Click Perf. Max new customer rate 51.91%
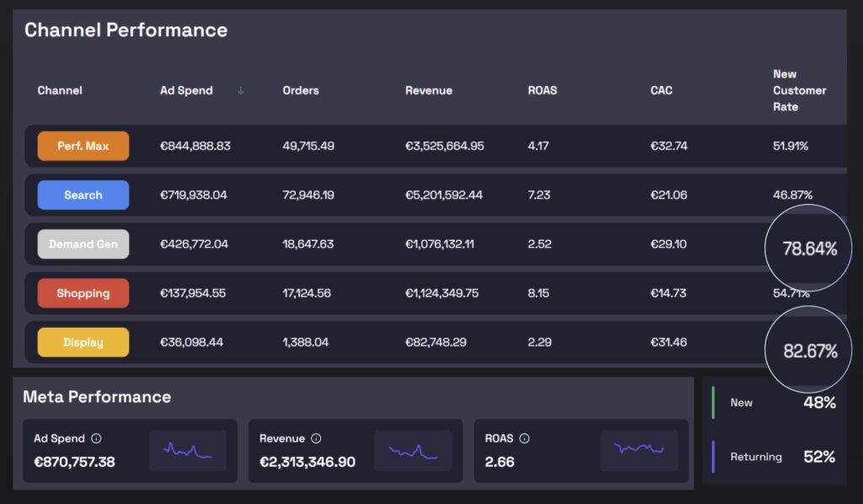Viewport: 863px width, 504px height. (791, 146)
